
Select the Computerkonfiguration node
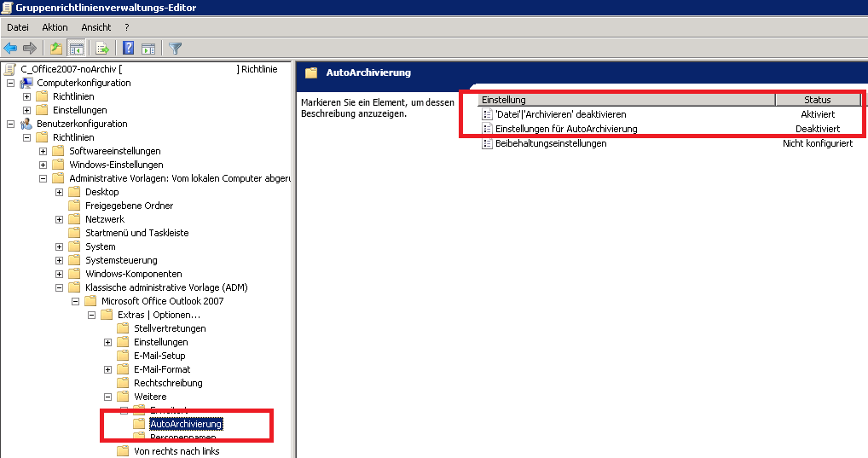pyautogui.click(x=83, y=83)
